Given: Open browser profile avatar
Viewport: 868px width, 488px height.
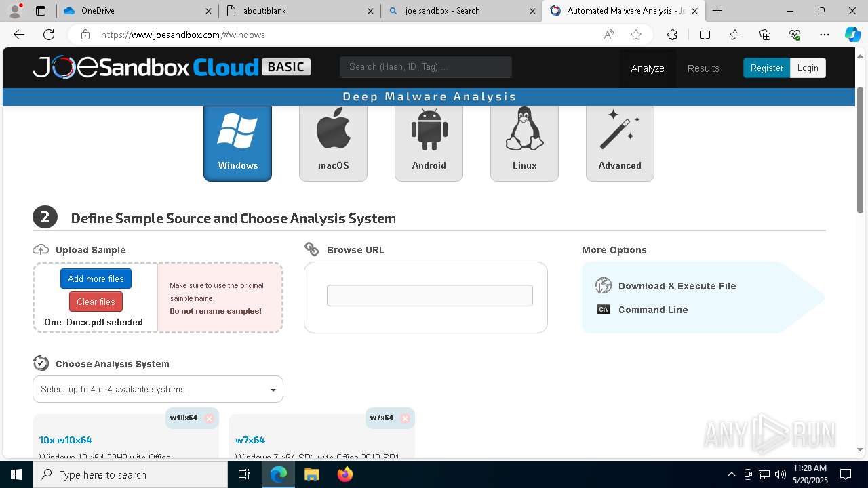Looking at the screenshot, I should 14,10.
